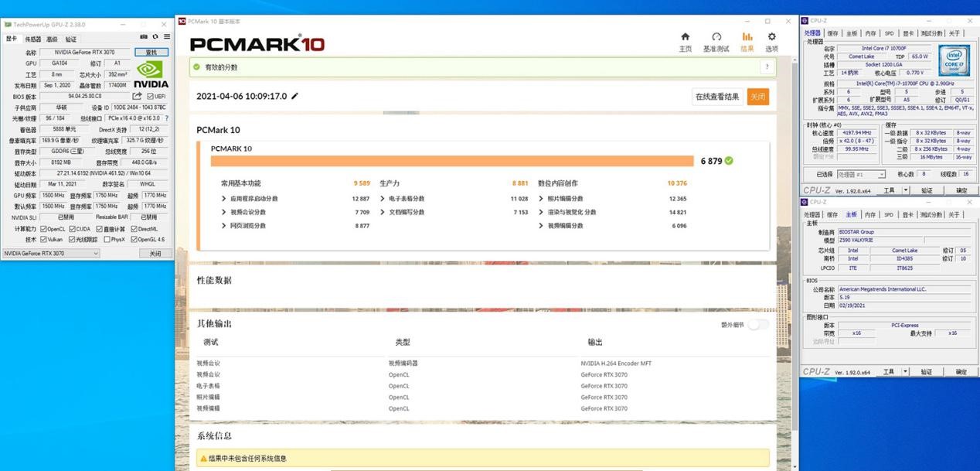Click the orange PCMark 10 score bar
Screen dimensions: 980x471
[x=452, y=161]
